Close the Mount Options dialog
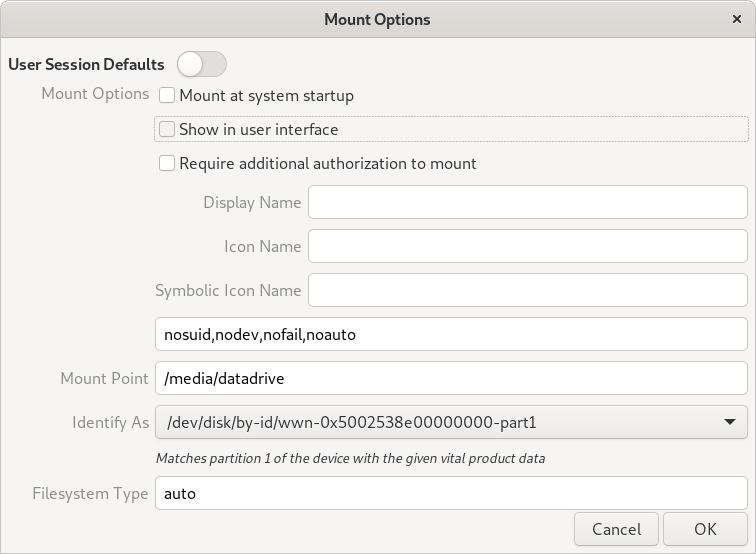The image size is (756, 554). tap(736, 19)
